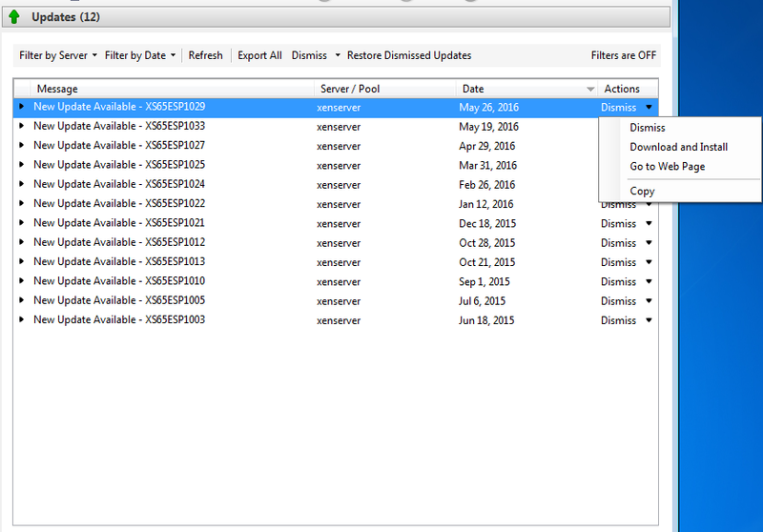Select Download and Install from context menu

click(678, 147)
